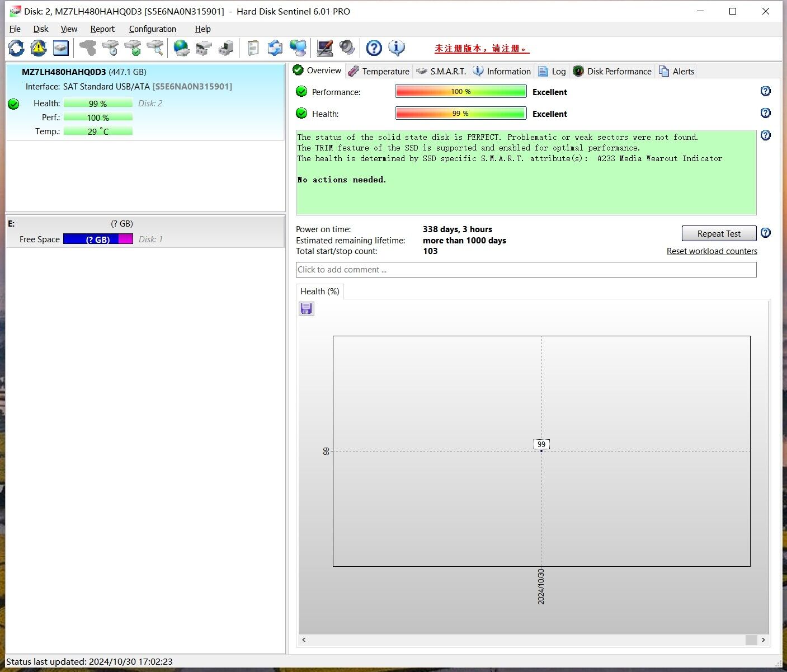Click help icon beside Health row
The height and width of the screenshot is (672, 787).
click(766, 113)
